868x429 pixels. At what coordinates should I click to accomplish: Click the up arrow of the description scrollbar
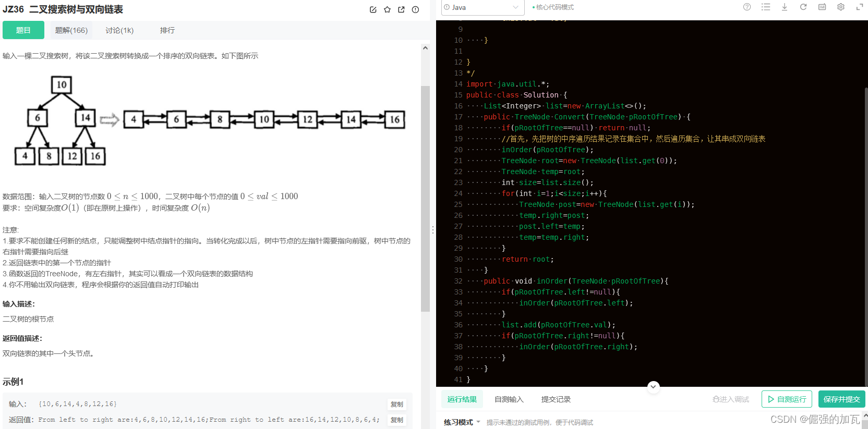click(x=425, y=48)
